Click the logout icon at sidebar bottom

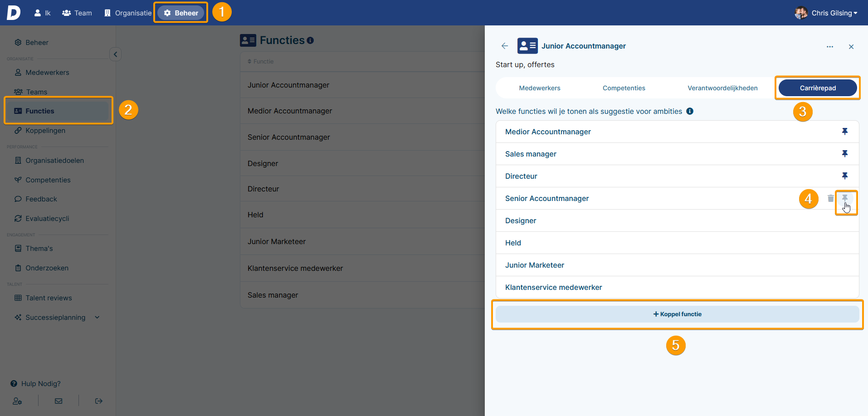(99, 401)
